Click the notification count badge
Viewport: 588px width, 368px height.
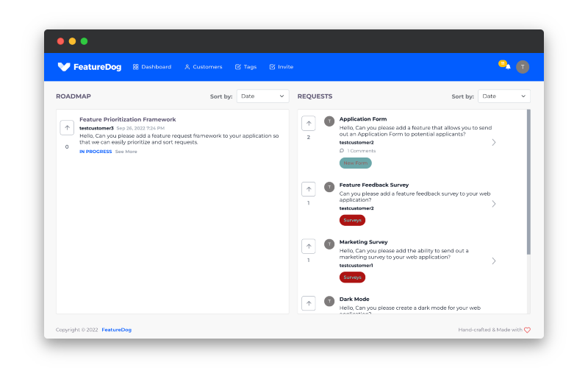tap(503, 63)
